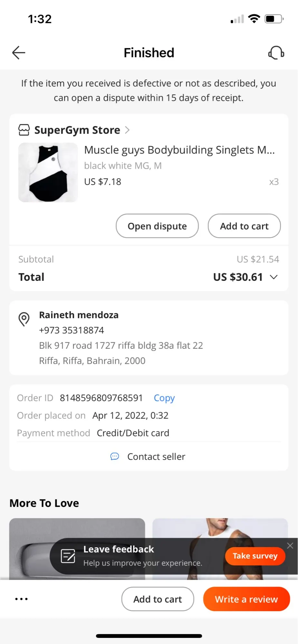This screenshot has width=298, height=644.
Task: Tap the SuperGym Store shop icon
Action: (x=24, y=130)
